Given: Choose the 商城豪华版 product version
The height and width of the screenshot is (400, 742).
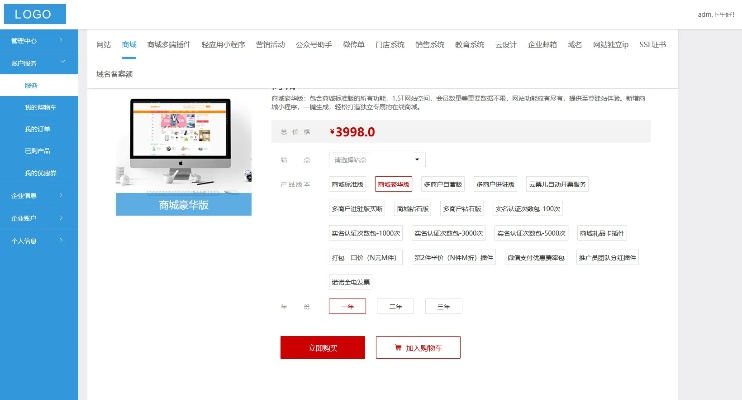Looking at the screenshot, I should tap(393, 184).
